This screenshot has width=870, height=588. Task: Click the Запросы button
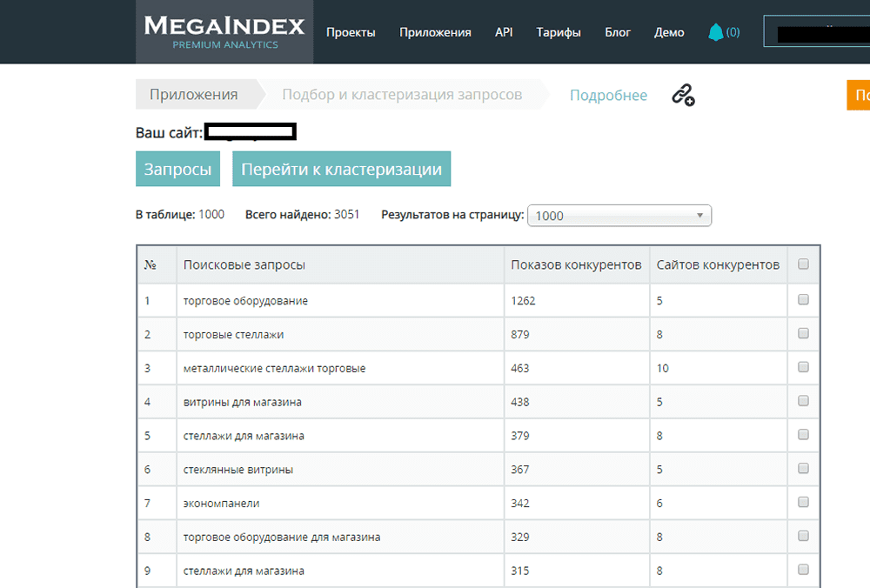click(177, 168)
